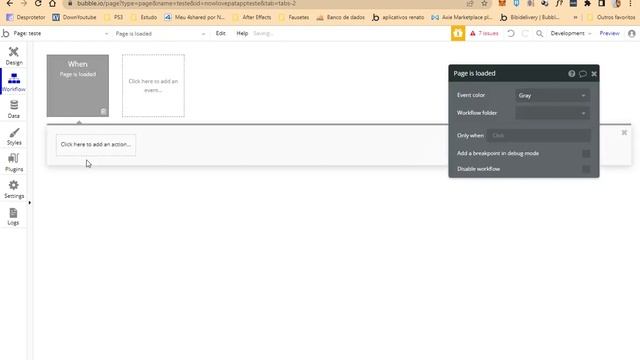This screenshot has height=360, width=640.
Task: Open the PS3 bookmarks folder
Action: pyautogui.click(x=113, y=18)
